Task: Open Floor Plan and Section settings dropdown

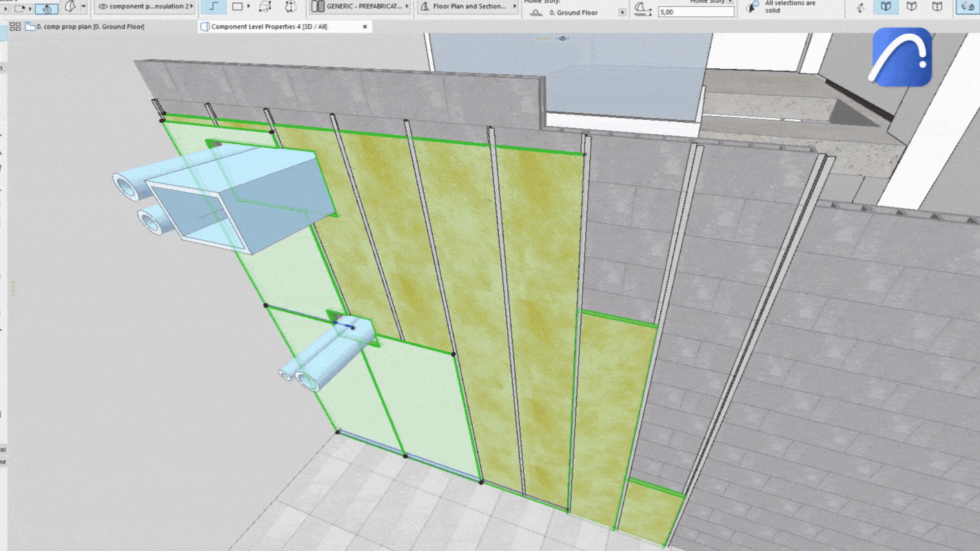Action: coord(467,6)
